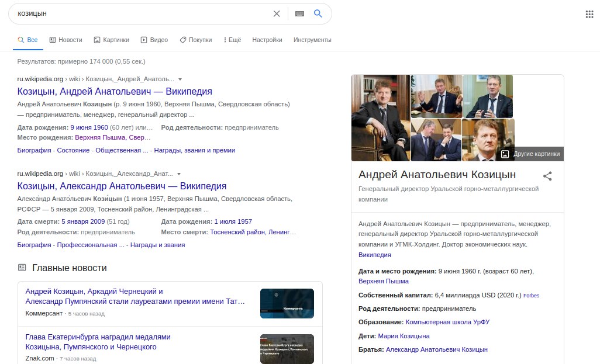
Task: Click the Тосненский район, Ленинг… link
Action: (x=253, y=232)
